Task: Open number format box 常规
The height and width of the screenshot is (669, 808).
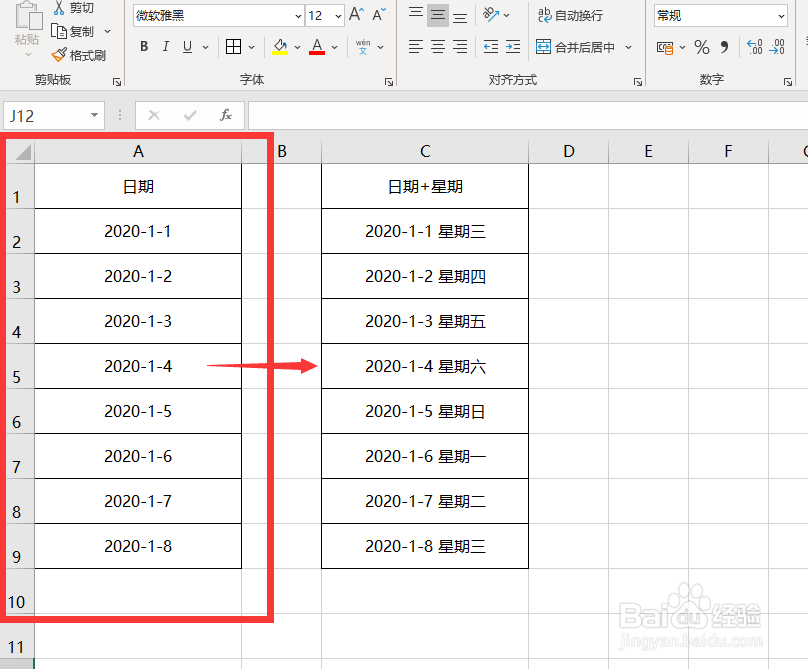Action: (x=721, y=16)
